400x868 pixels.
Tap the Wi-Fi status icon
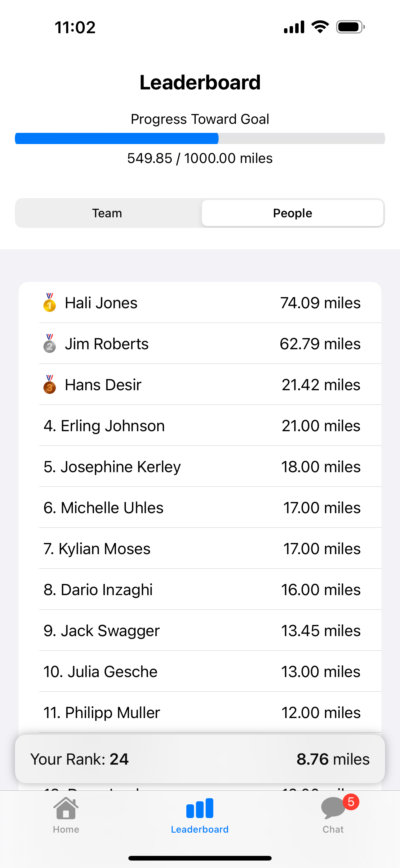320,27
